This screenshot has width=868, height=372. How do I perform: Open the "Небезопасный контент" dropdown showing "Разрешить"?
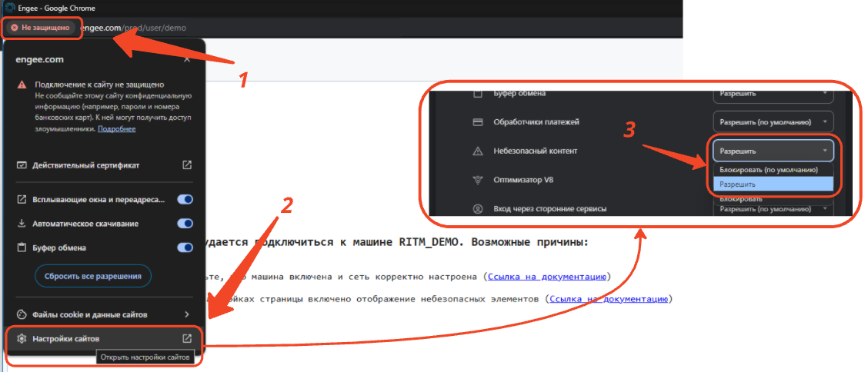[773, 151]
